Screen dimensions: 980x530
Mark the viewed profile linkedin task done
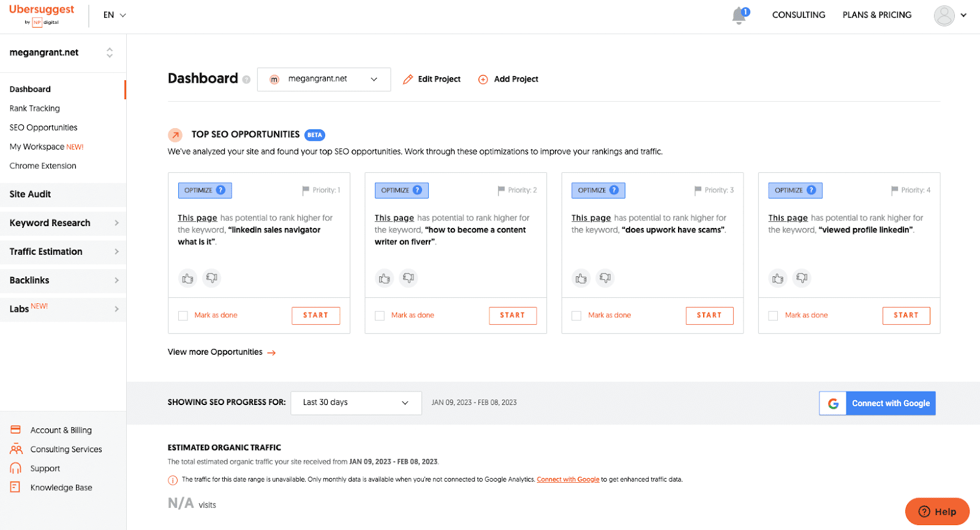coord(772,315)
